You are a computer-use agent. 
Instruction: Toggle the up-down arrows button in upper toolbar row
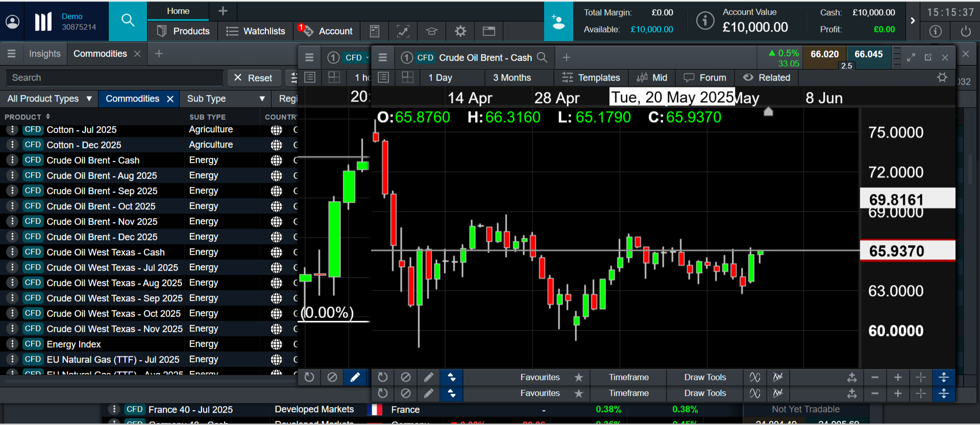point(451,377)
